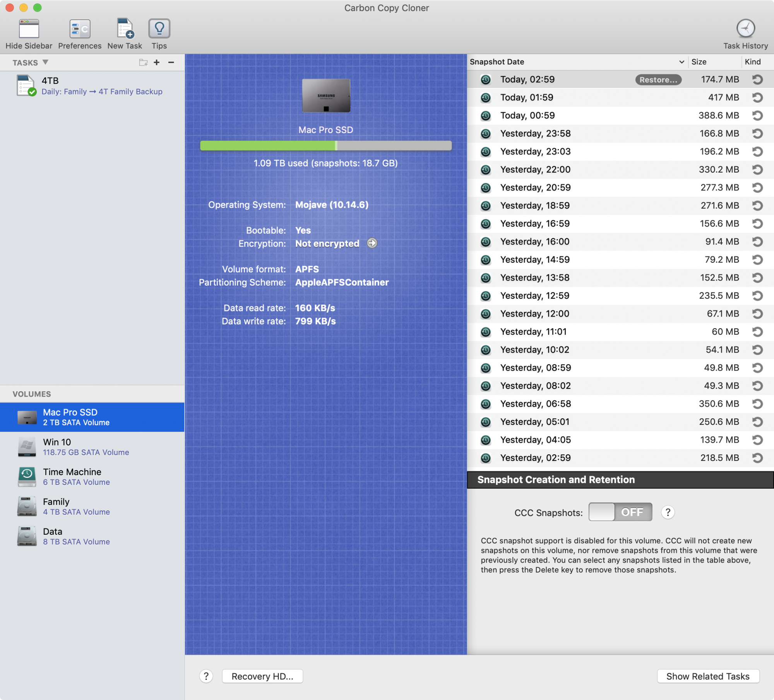Screen dimensions: 774x700
Task: Click the new task group folder icon
Action: (x=143, y=62)
